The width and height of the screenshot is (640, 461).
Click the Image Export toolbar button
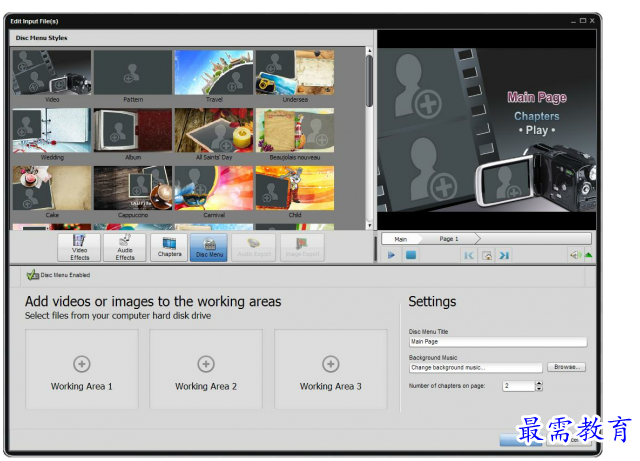302,247
